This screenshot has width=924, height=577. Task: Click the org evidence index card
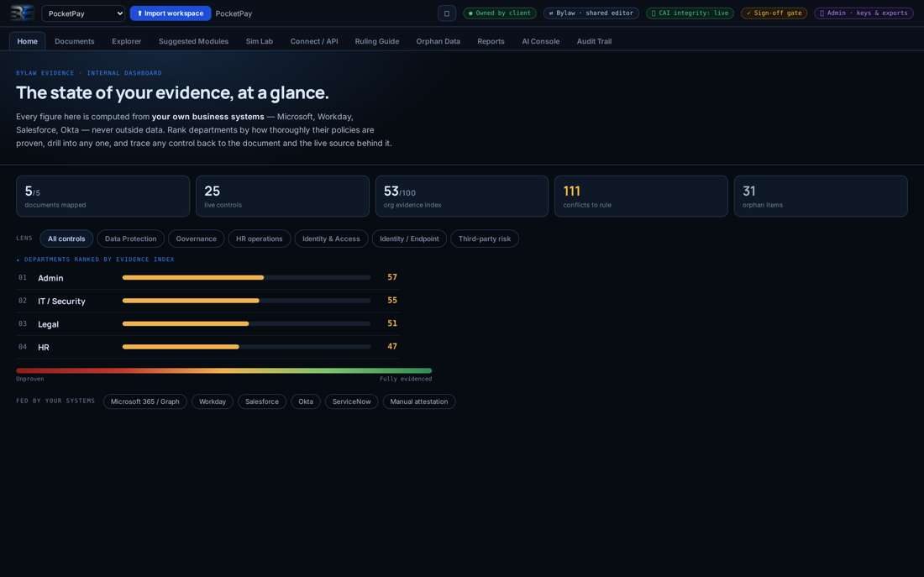pos(462,197)
